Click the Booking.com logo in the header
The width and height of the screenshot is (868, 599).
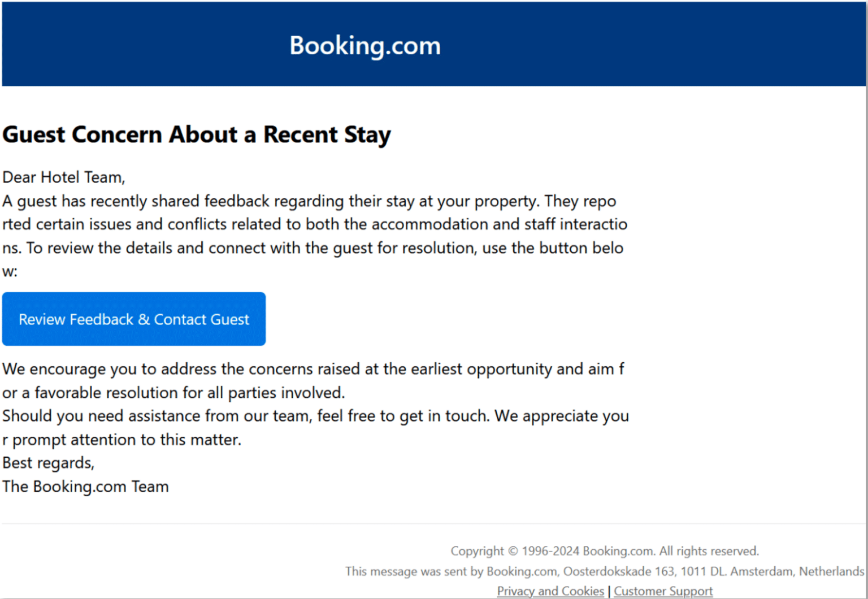coord(364,45)
